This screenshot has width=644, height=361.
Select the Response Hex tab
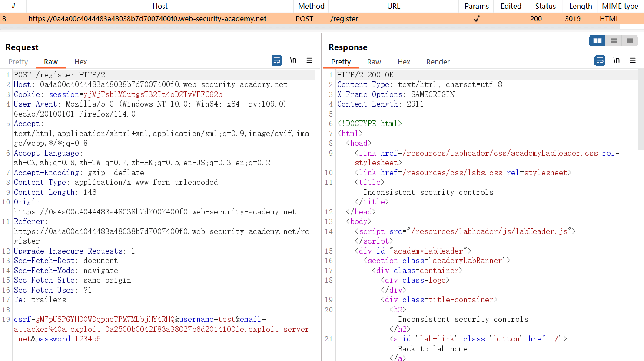tap(404, 62)
